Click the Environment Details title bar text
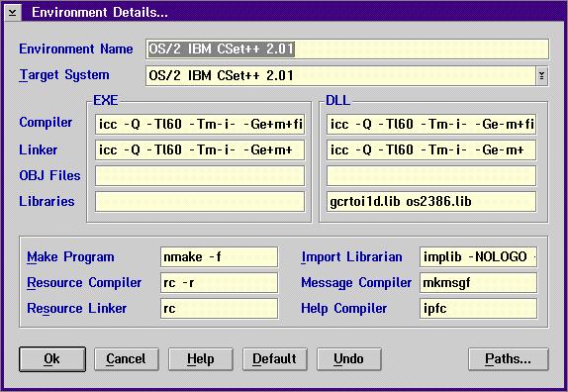This screenshot has height=392, width=568. point(100,12)
